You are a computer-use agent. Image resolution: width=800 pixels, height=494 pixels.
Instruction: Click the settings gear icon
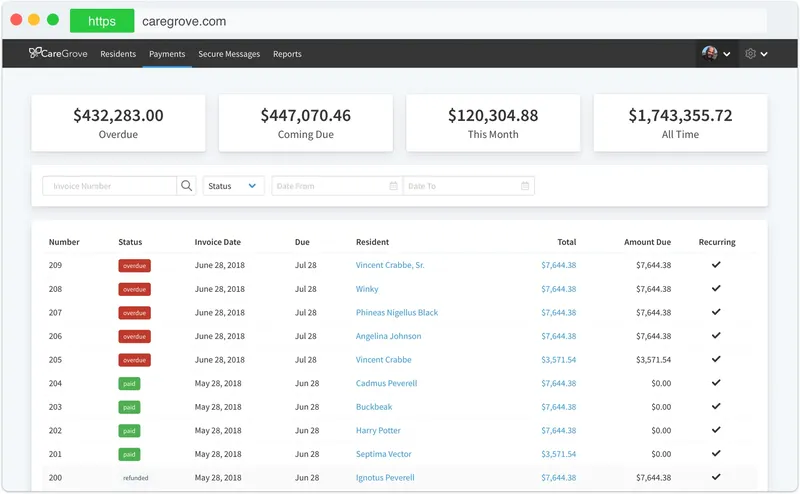click(x=750, y=54)
